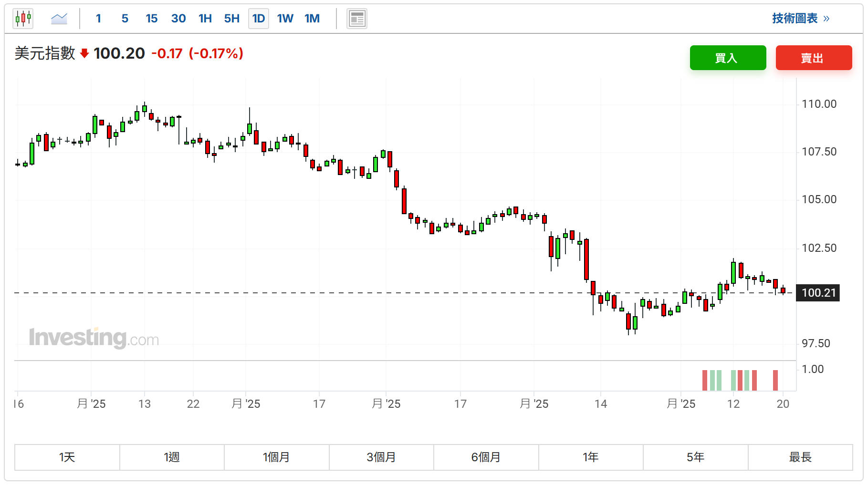Click the red 賣出 button
Viewport: 868px width, 486px height.
tap(814, 58)
